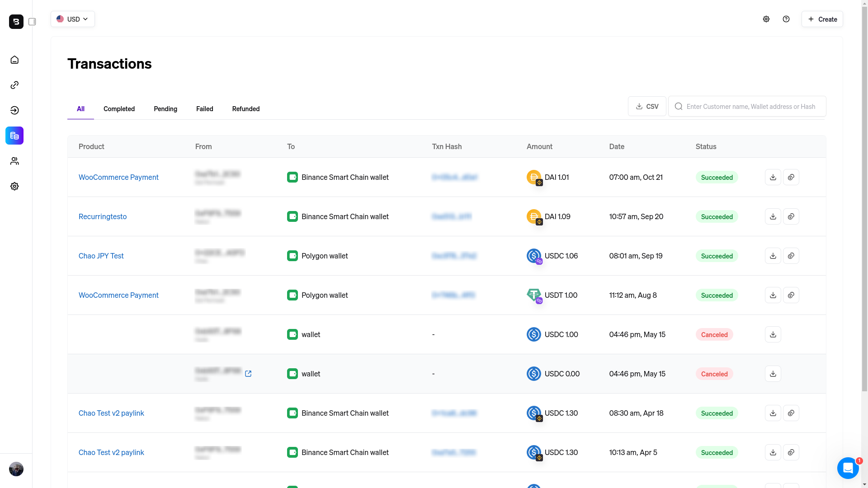Open the Intercom chat bubble
The width and height of the screenshot is (868, 488).
pos(848,468)
